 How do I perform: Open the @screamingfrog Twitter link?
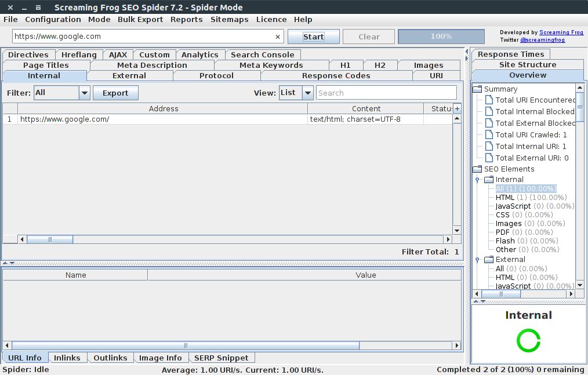pos(542,40)
